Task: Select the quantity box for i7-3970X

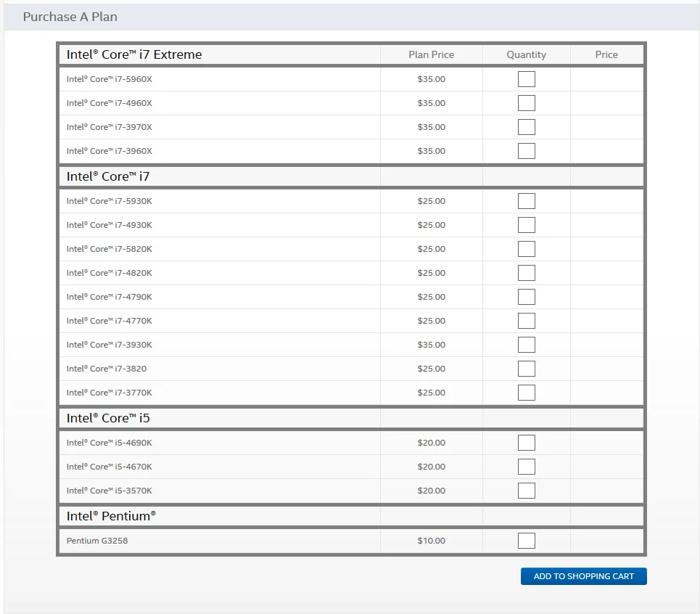Action: click(527, 127)
